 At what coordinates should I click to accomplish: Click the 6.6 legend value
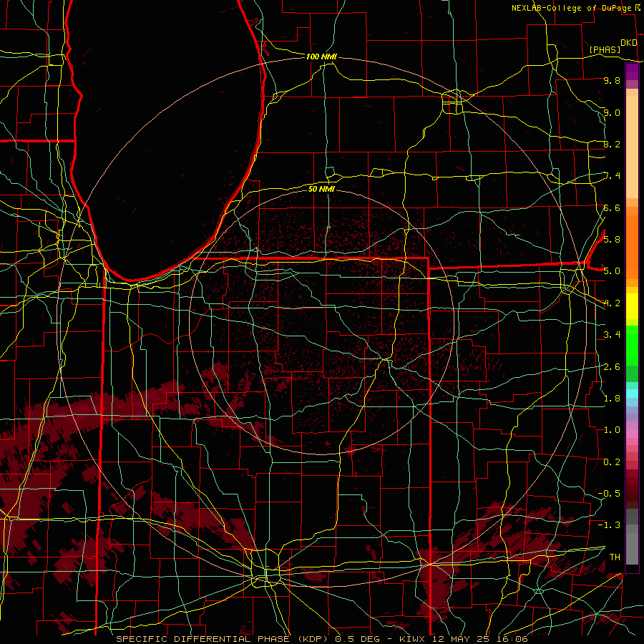tap(612, 208)
